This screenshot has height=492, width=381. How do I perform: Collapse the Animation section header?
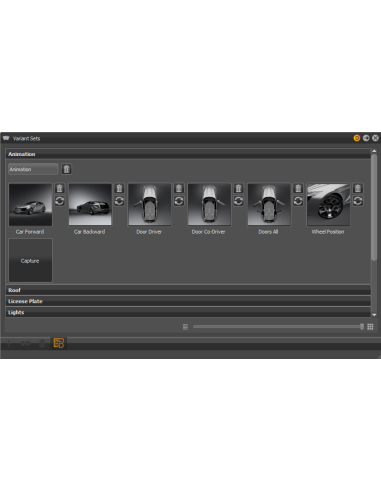188,154
